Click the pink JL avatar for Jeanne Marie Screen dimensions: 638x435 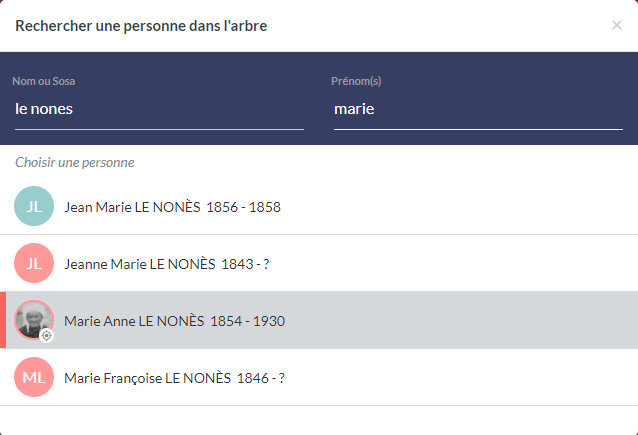coord(34,263)
